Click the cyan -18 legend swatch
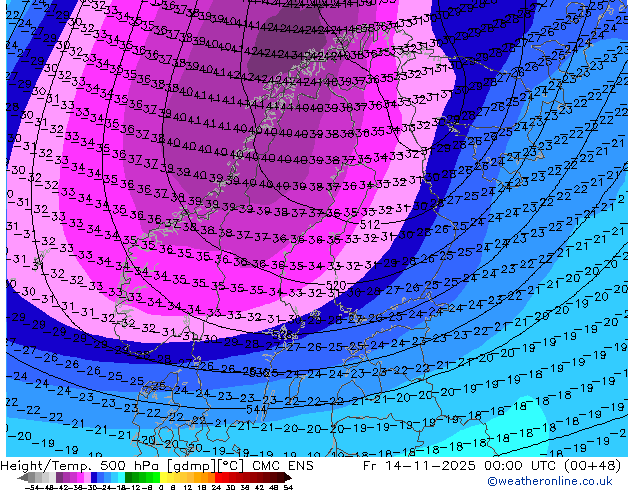 coord(122,477)
